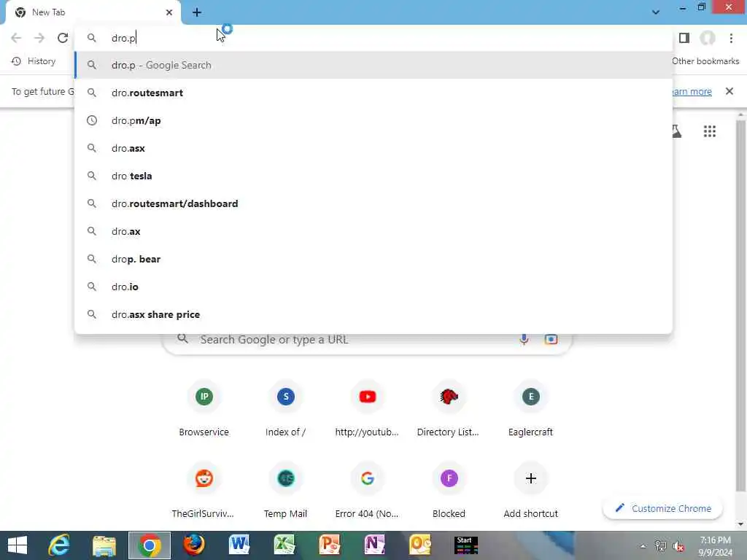Select the dro.p - Google Search suggestion

(x=373, y=65)
